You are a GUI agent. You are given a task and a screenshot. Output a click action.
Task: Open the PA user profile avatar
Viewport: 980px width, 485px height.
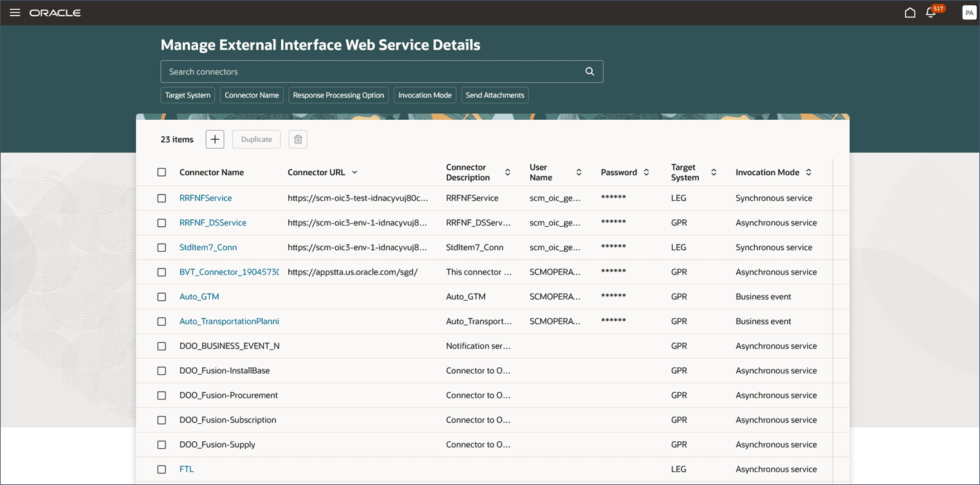[969, 13]
